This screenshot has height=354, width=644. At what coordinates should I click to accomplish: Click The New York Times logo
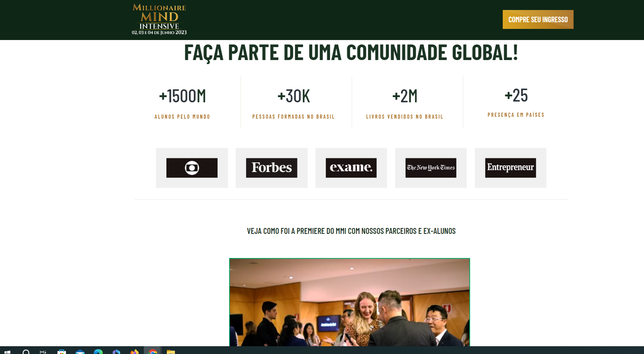(431, 168)
